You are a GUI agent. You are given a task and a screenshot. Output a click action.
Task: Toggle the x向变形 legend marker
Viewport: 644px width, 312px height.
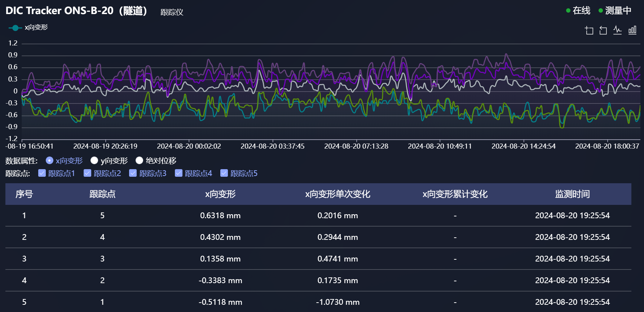pos(15,28)
